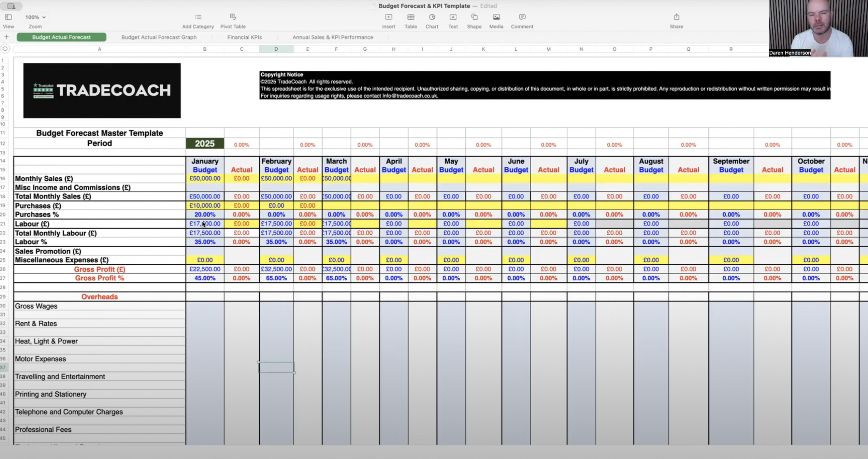This screenshot has width=868, height=459.
Task: Click Heat, Light & Power row
Action: tap(100, 341)
